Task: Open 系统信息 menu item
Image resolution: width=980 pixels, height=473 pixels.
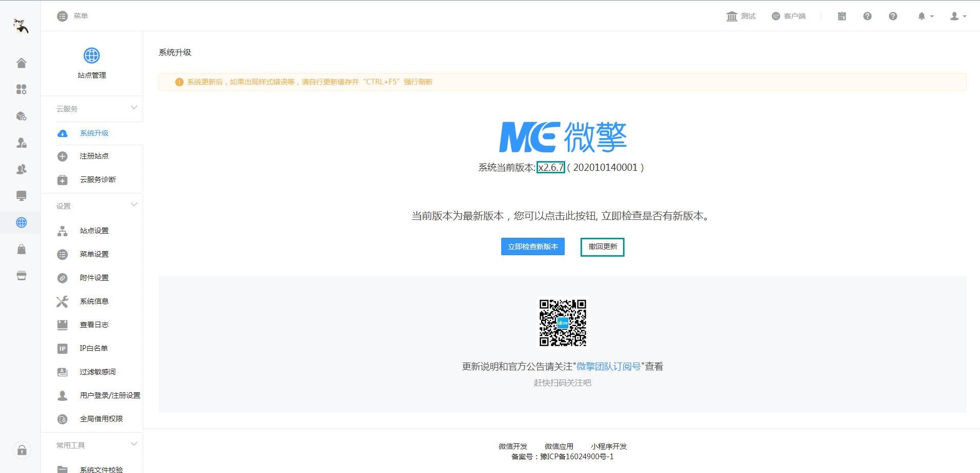Action: pos(94,302)
